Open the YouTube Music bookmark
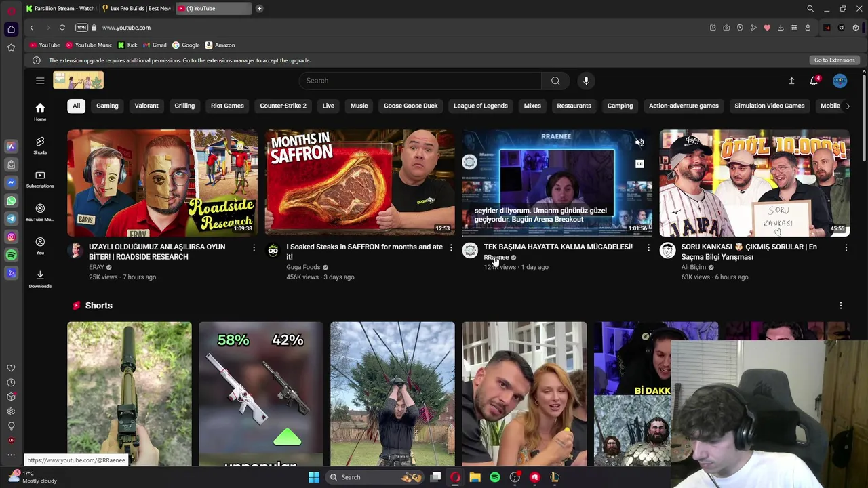Image resolution: width=868 pixels, height=488 pixels. (x=89, y=45)
